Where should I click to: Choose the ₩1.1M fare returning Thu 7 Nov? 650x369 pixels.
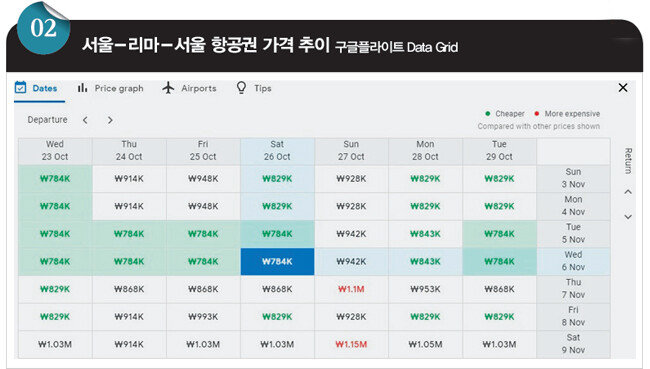(x=351, y=289)
